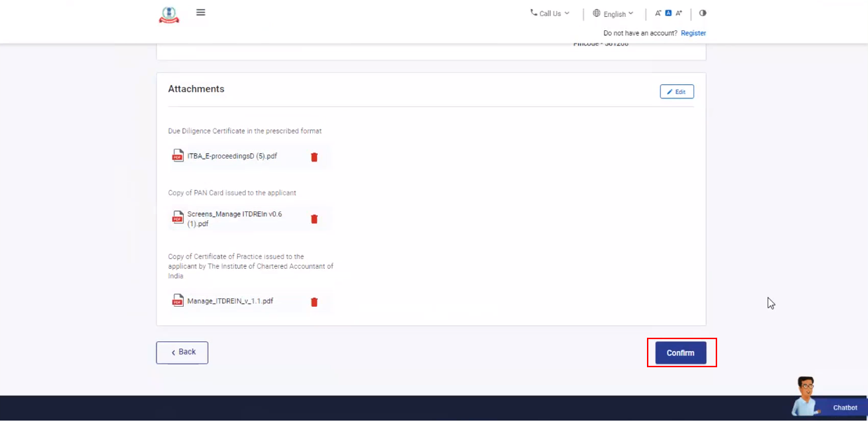This screenshot has height=422, width=868.
Task: Increase font size with A+ icon
Action: [679, 13]
